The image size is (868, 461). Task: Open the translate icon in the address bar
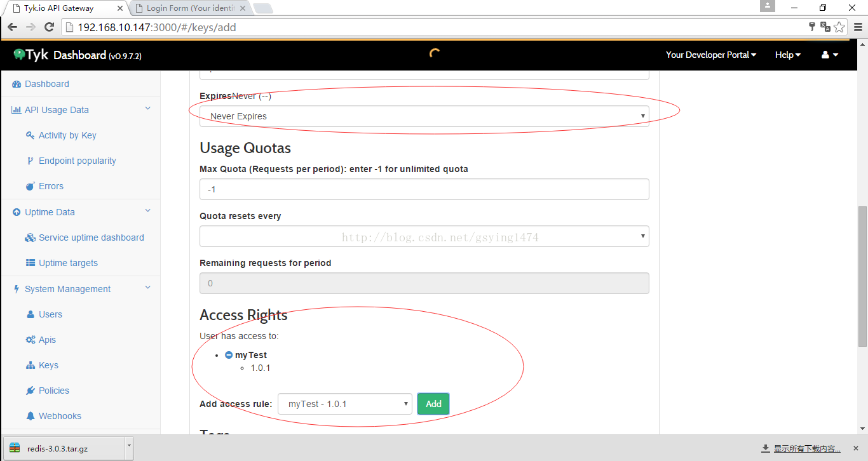pos(825,27)
